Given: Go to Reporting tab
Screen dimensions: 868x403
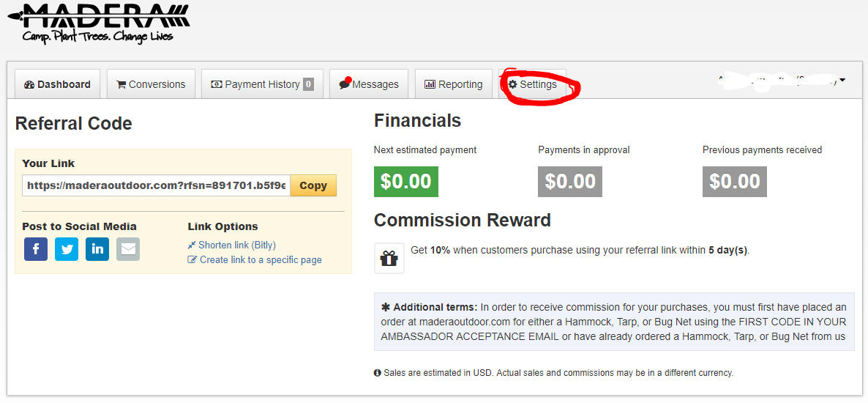Looking at the screenshot, I should pyautogui.click(x=454, y=84).
